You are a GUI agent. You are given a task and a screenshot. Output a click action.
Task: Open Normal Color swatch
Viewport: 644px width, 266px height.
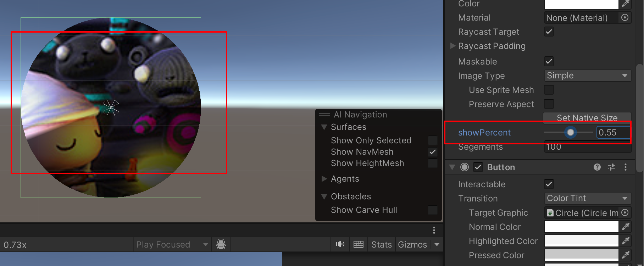[582, 226]
